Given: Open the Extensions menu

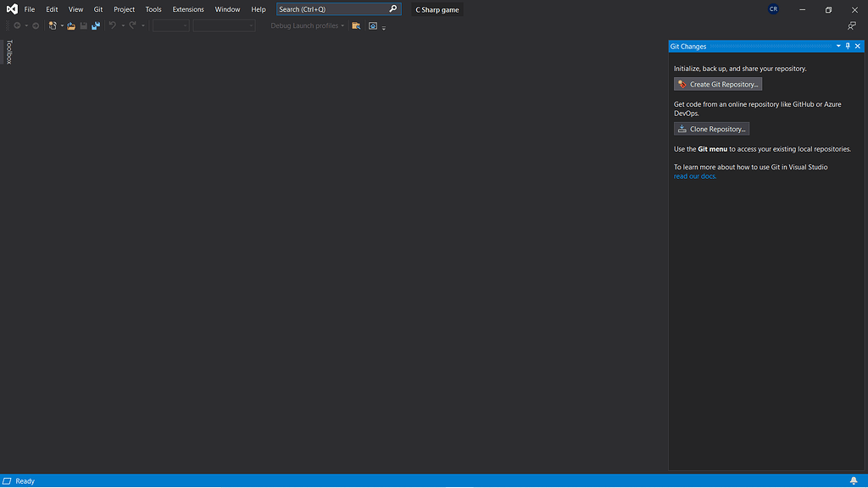Looking at the screenshot, I should (x=187, y=8).
